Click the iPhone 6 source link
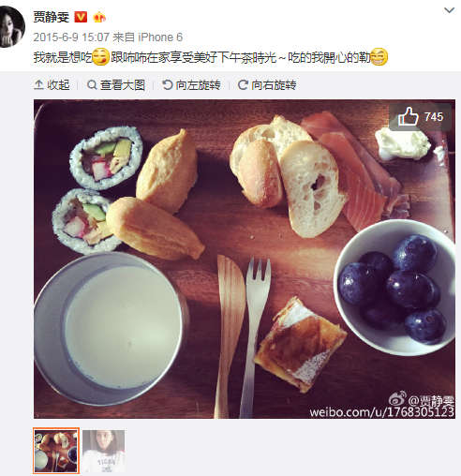 point(160,37)
